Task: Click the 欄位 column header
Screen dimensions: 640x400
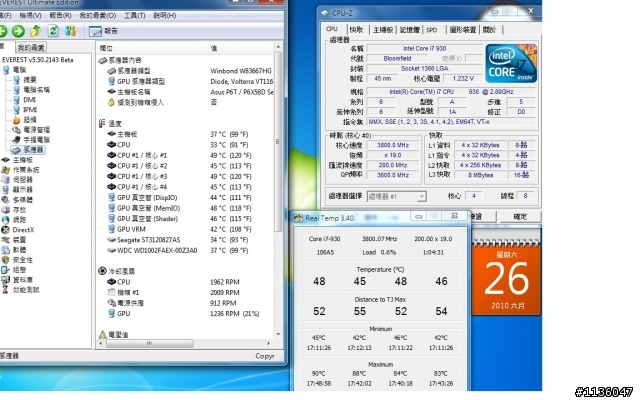Action: (x=151, y=48)
